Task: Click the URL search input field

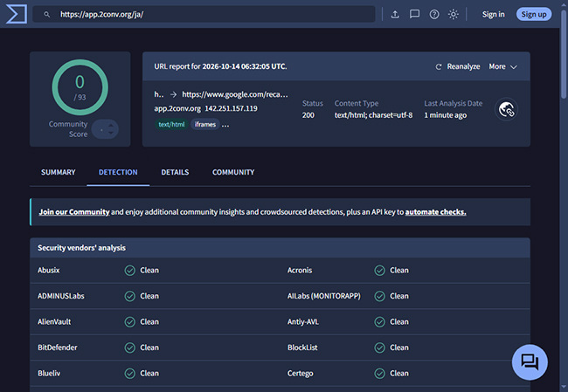Action: [x=204, y=15]
